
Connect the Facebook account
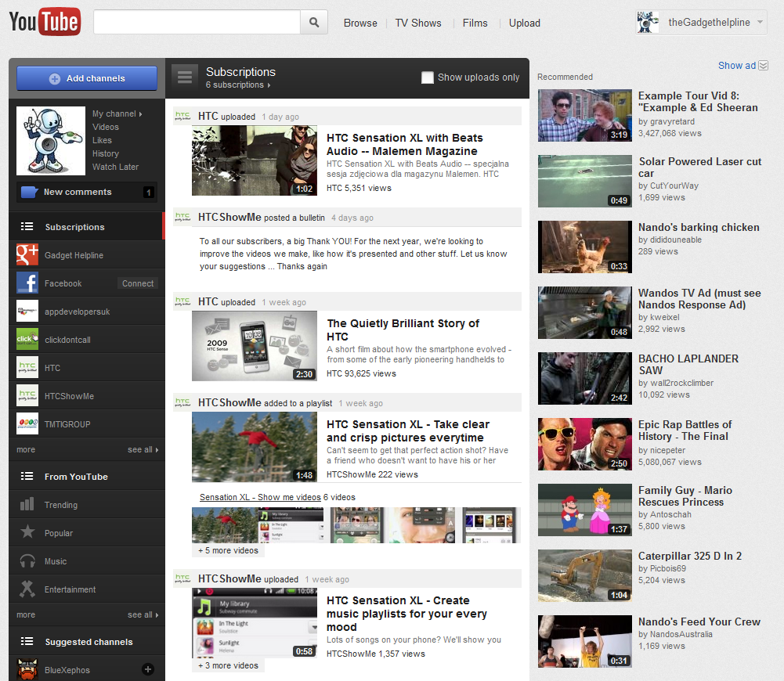[138, 283]
